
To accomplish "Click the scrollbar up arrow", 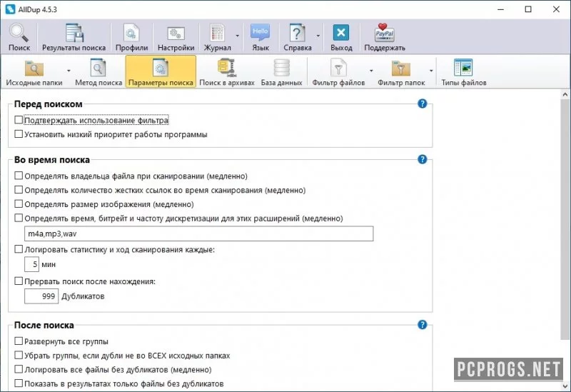I will tap(565, 95).
